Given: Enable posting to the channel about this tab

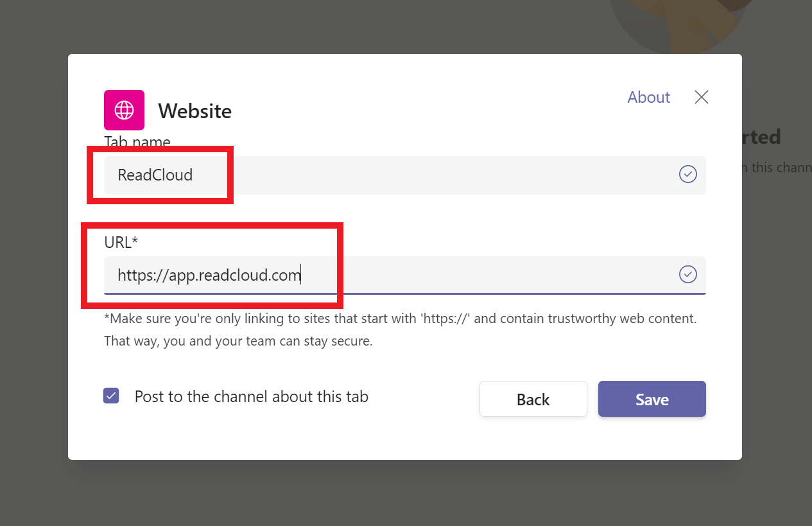Looking at the screenshot, I should pos(111,396).
